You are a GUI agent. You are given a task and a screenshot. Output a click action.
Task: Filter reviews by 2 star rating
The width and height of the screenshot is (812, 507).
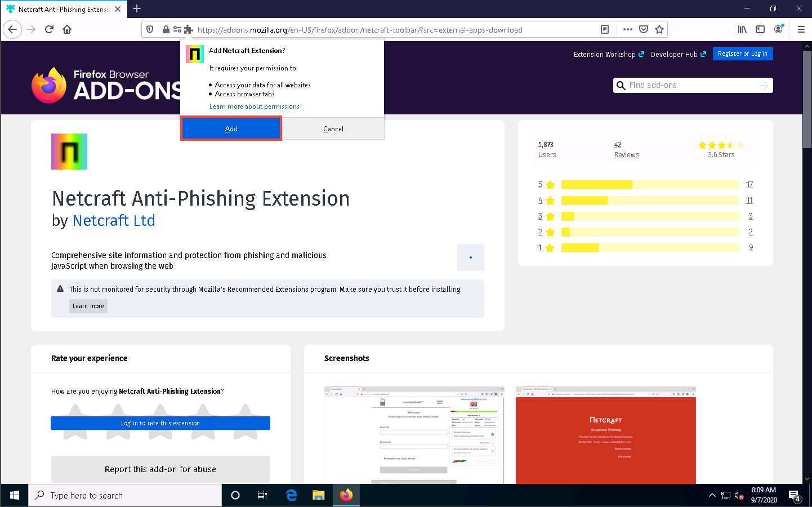click(x=546, y=232)
